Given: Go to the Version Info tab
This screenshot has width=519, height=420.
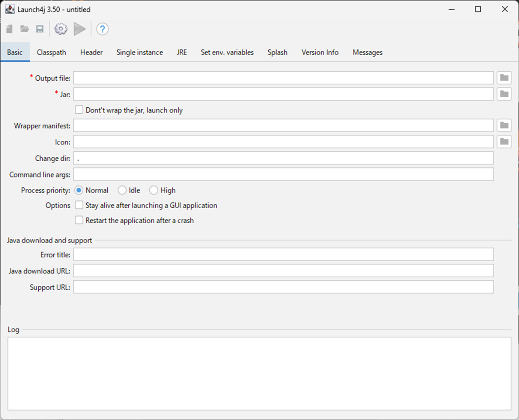Looking at the screenshot, I should click(320, 53).
